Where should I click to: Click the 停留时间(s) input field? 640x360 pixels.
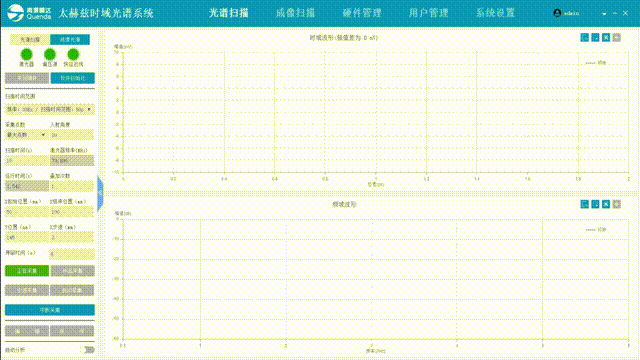(72, 254)
